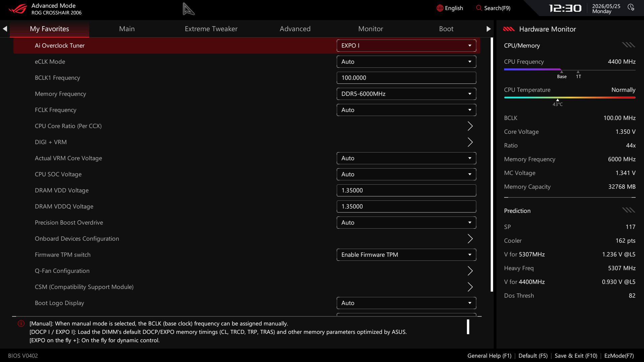Switch to EzMode(F7)
This screenshot has width=644, height=362.
click(619, 356)
